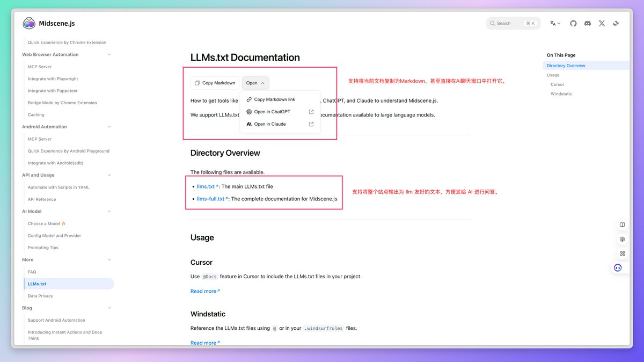
Task: Open the GitHub repository icon
Action: click(x=573, y=24)
